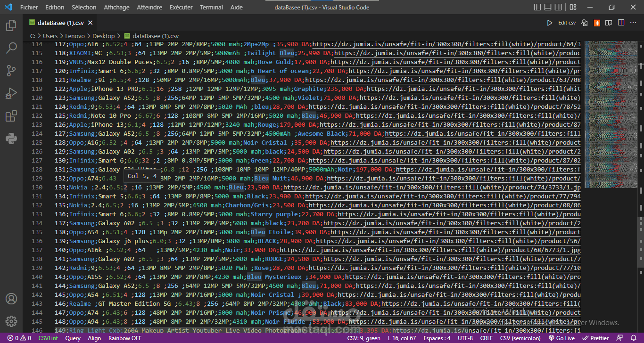Click the text 'Twilight Bleu' on line 115
The image size is (644, 343).
coord(271,53)
